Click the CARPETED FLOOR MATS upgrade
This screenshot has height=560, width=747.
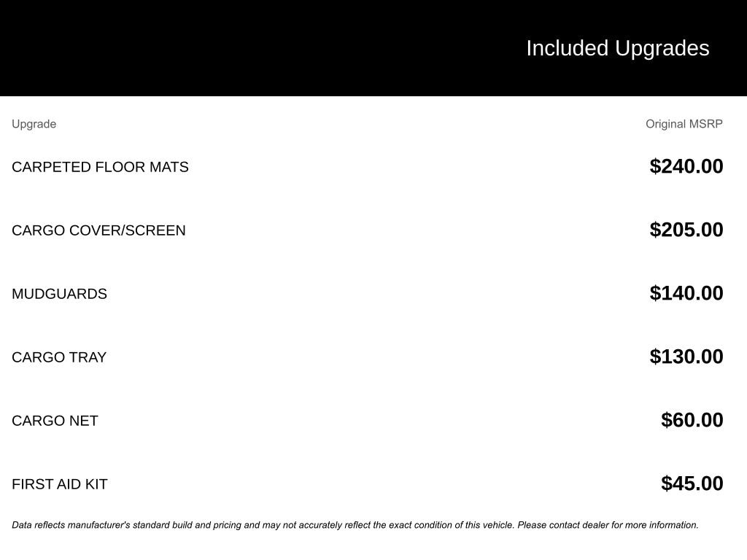point(100,167)
